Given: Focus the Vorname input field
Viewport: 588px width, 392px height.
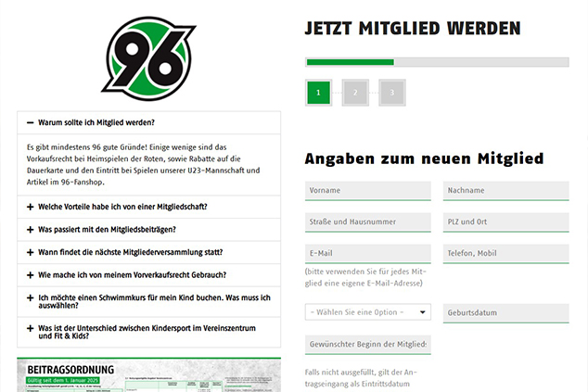Looking at the screenshot, I should [x=368, y=191].
